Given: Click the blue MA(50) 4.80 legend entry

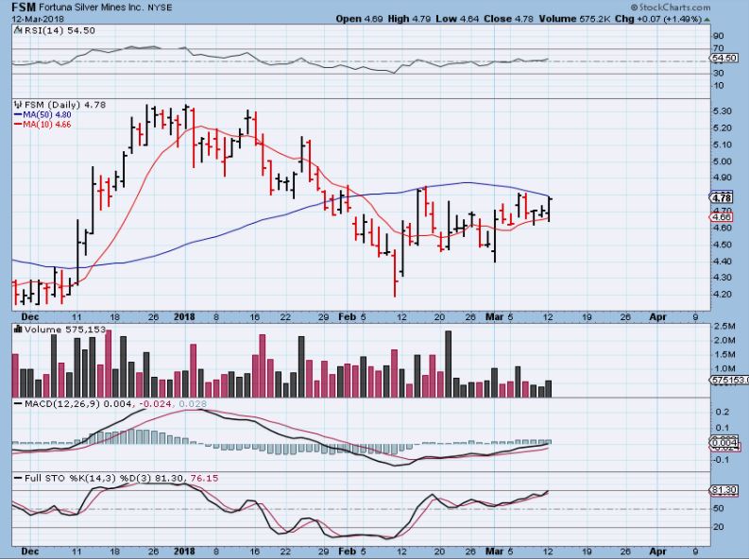Looking at the screenshot, I should coord(43,114).
